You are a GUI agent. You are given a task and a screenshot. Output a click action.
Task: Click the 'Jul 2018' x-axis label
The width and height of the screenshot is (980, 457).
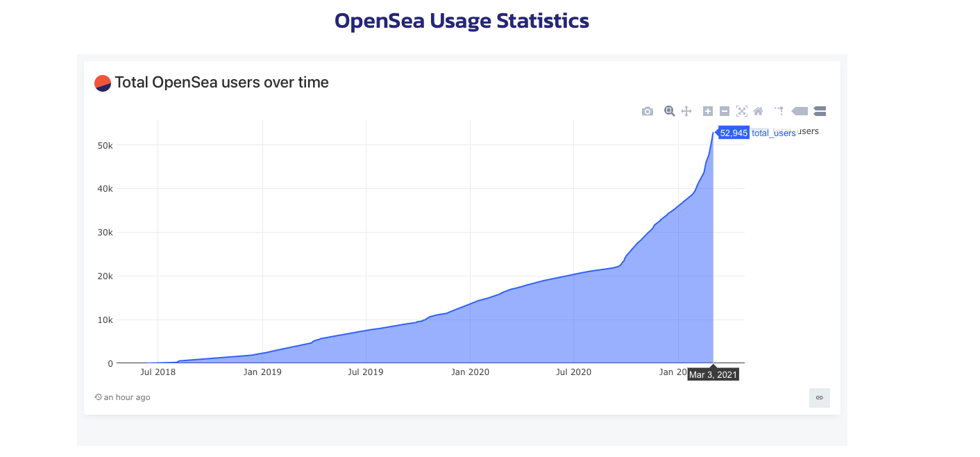click(x=158, y=372)
